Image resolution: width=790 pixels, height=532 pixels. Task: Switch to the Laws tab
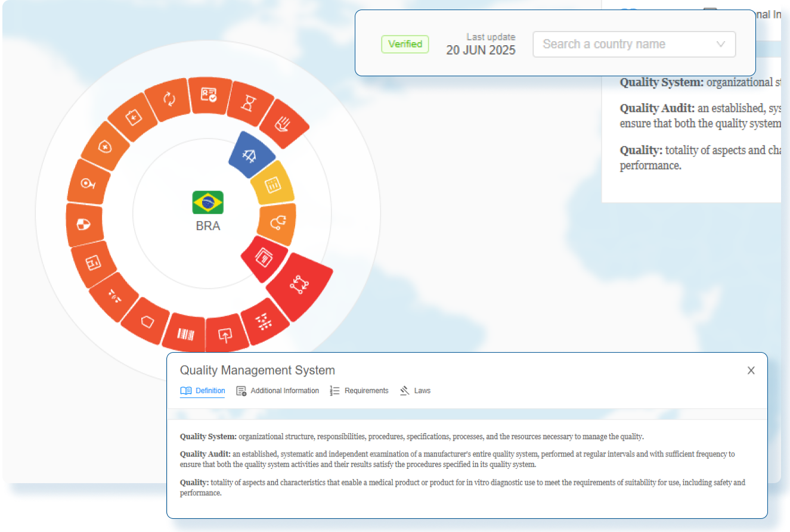point(415,391)
